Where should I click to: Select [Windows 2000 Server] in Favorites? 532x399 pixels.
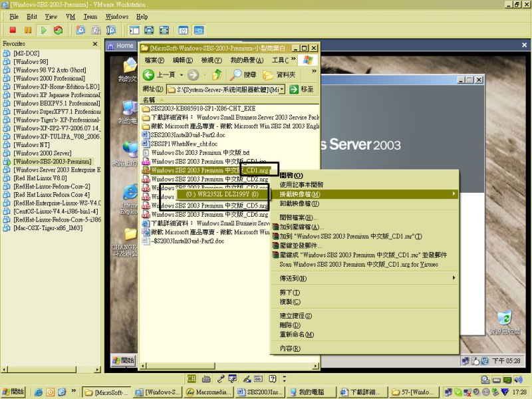[43, 153]
